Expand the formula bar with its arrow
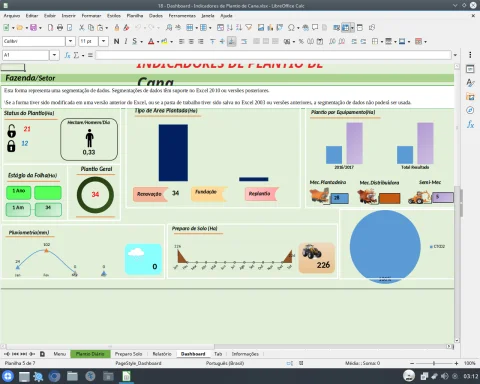The width and height of the screenshot is (480, 384). 455,55
